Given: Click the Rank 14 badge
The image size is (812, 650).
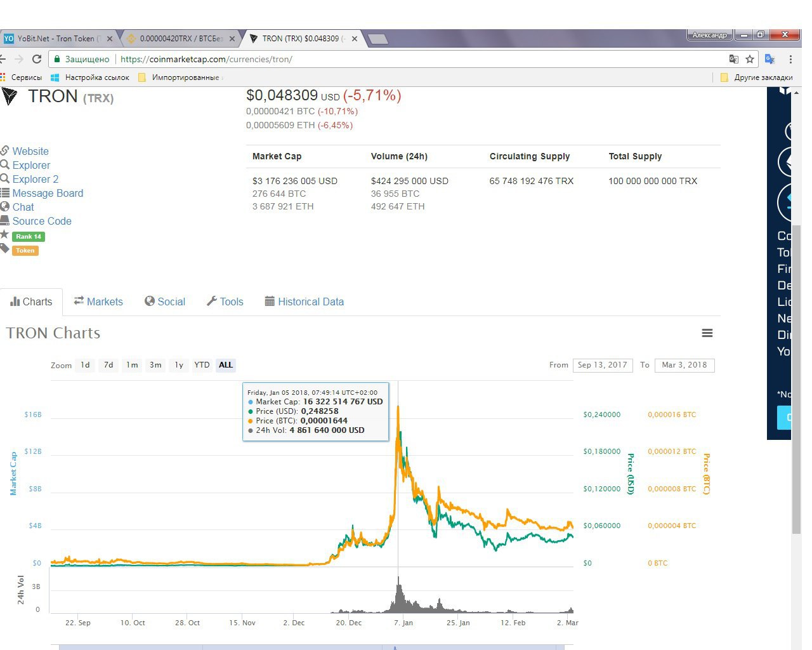Looking at the screenshot, I should 29,237.
